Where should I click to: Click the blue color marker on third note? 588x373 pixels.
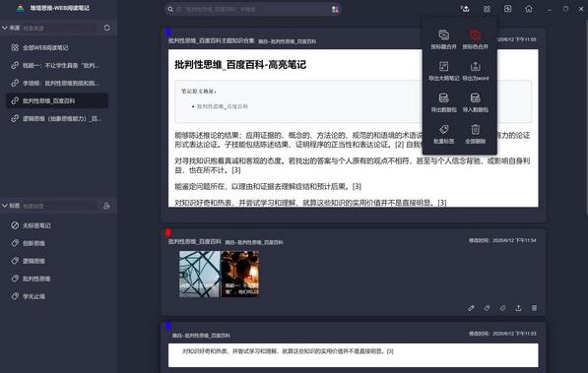[x=168, y=326]
